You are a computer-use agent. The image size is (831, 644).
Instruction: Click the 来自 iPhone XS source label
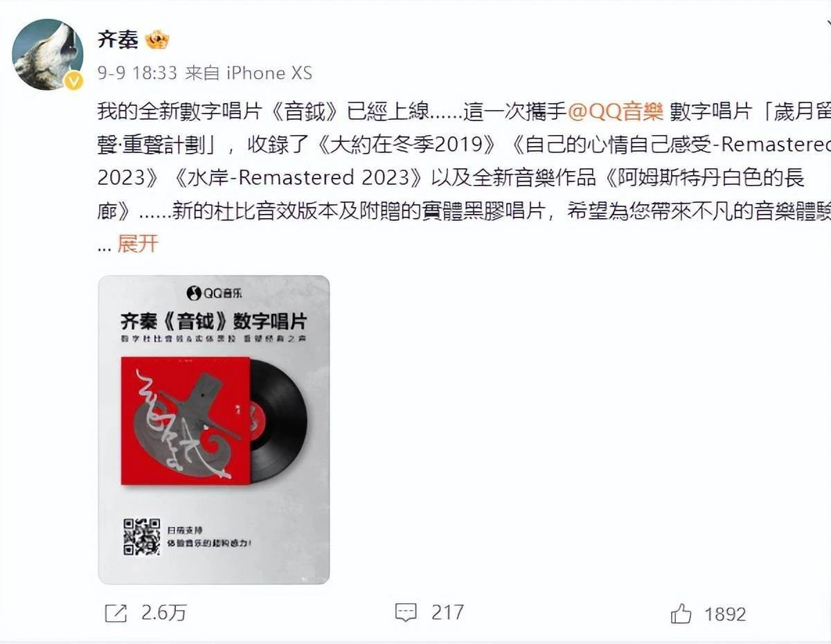249,73
